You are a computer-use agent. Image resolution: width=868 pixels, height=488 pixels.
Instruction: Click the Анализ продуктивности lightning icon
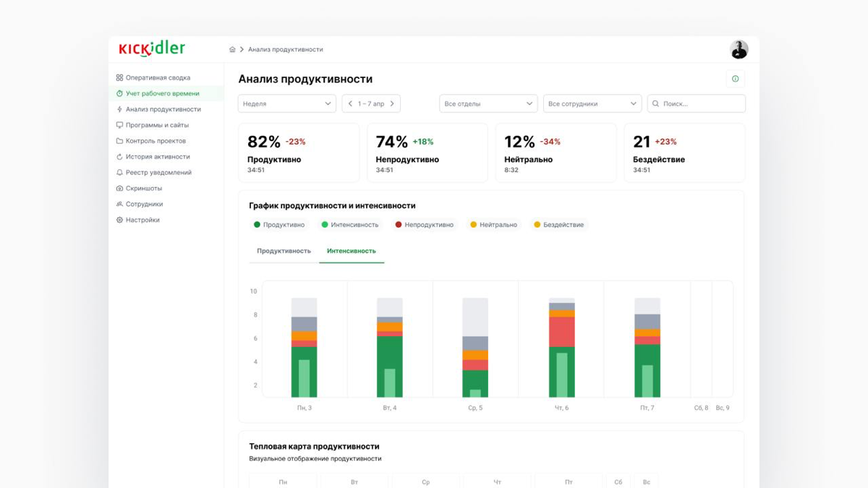click(119, 109)
